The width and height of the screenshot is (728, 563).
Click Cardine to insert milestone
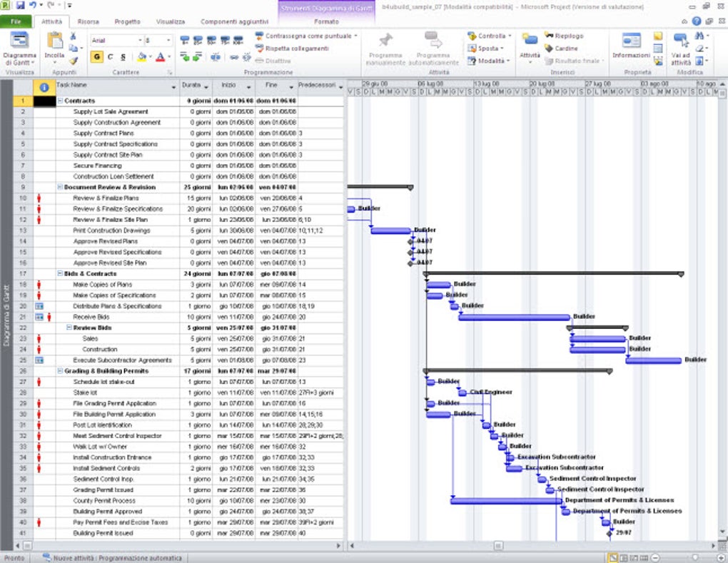pos(561,49)
